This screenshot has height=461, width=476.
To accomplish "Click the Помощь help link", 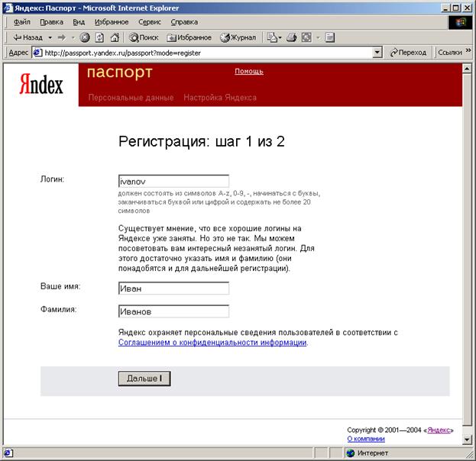I will (x=248, y=71).
